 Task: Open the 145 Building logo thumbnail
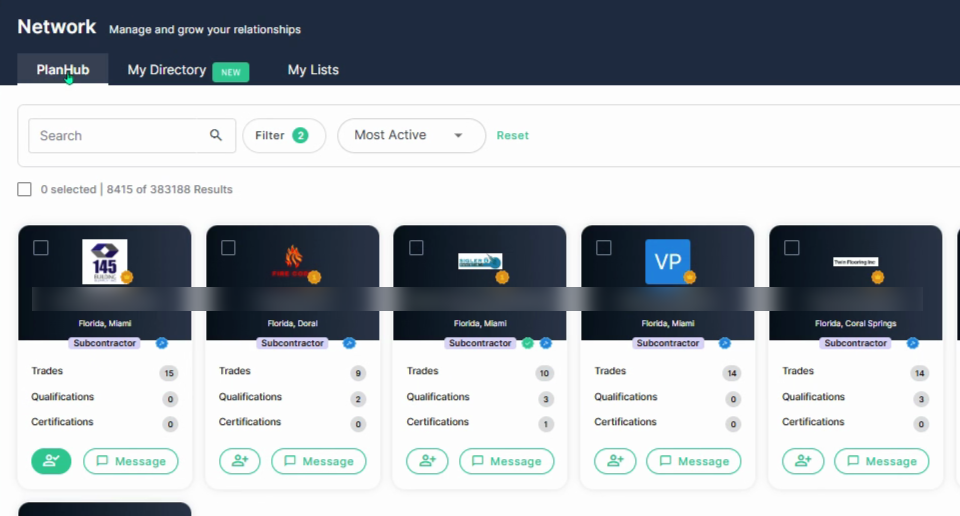click(105, 261)
